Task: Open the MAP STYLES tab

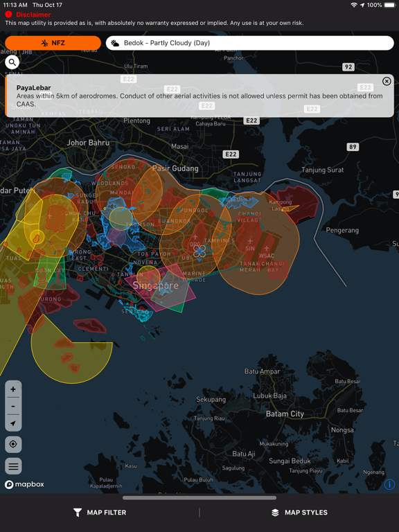Action: pos(299,513)
